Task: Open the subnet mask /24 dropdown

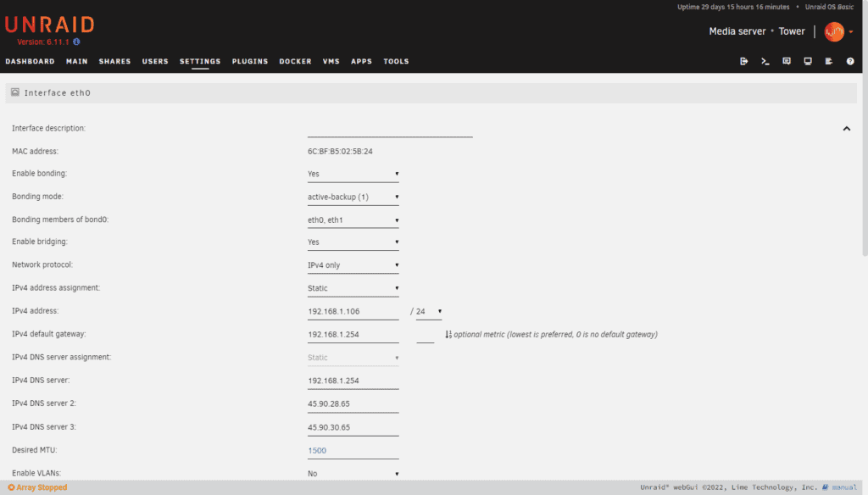Action: coord(428,312)
